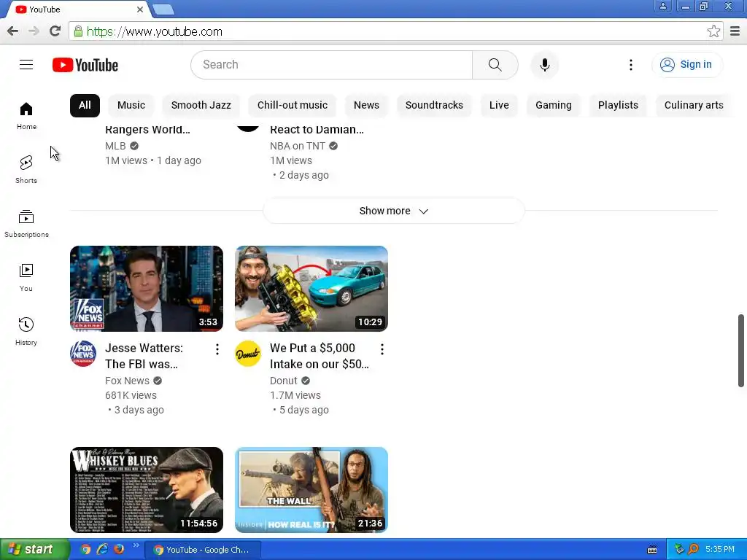Select the Culinary arts chip

tap(694, 105)
